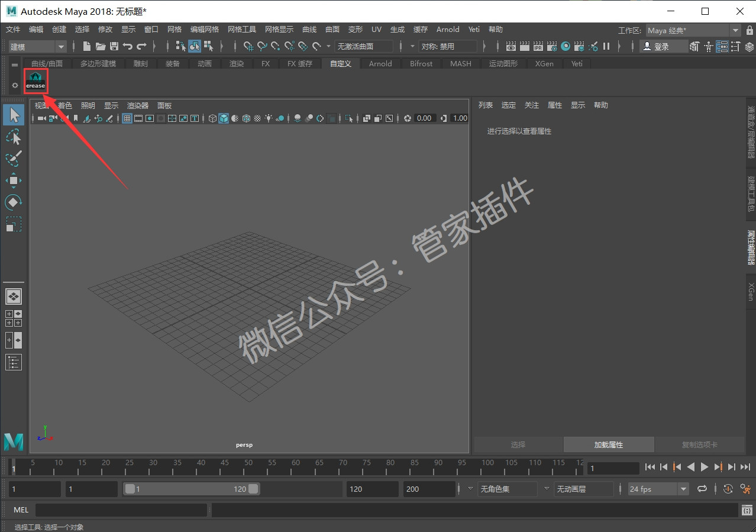The image size is (756, 532).
Task: Select by component type mode
Action: click(x=208, y=46)
